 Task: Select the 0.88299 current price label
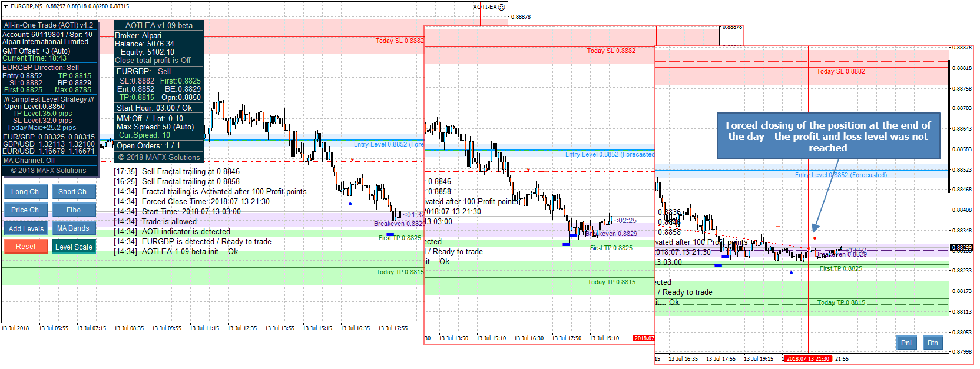pos(962,248)
